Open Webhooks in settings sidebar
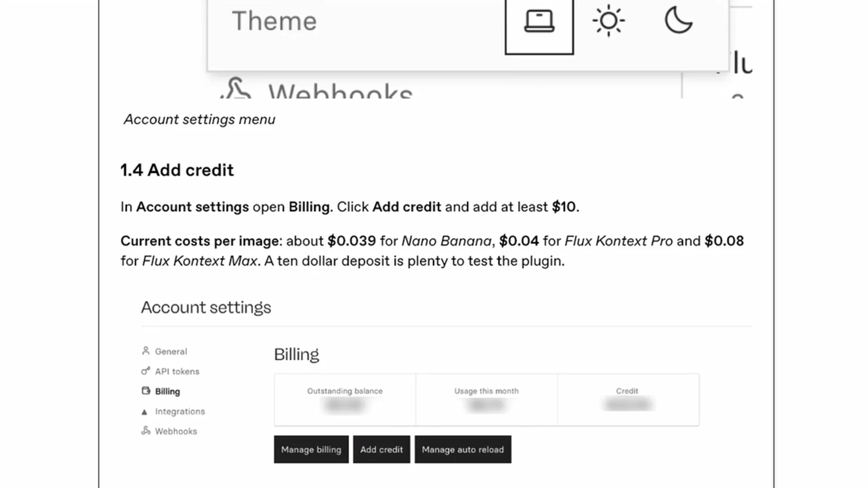This screenshot has height=488, width=868. (x=176, y=432)
